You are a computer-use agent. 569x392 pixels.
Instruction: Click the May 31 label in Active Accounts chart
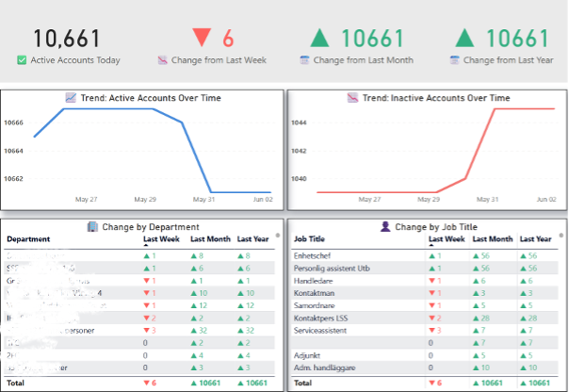(x=203, y=199)
